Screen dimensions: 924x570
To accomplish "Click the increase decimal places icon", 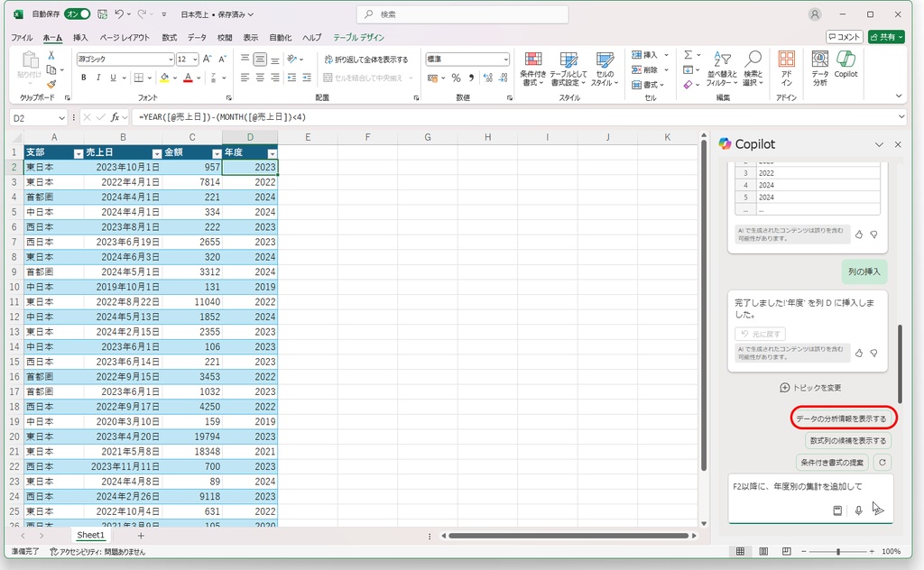I will point(488,78).
